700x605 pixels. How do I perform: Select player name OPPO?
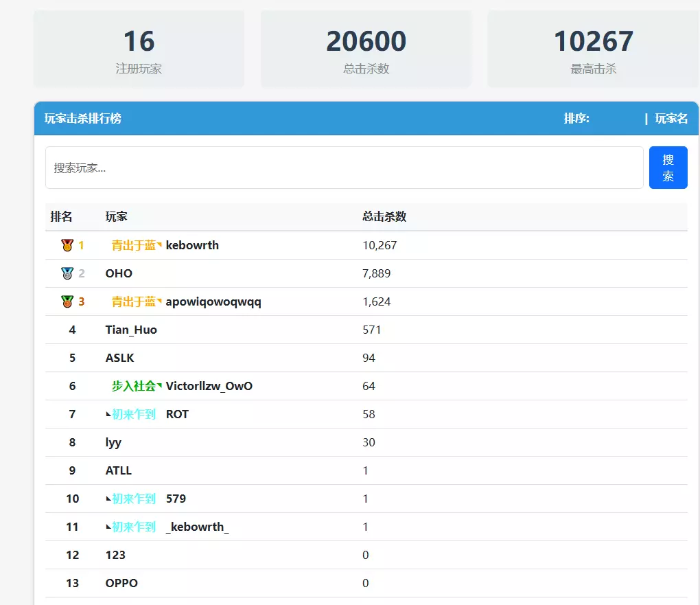point(121,583)
